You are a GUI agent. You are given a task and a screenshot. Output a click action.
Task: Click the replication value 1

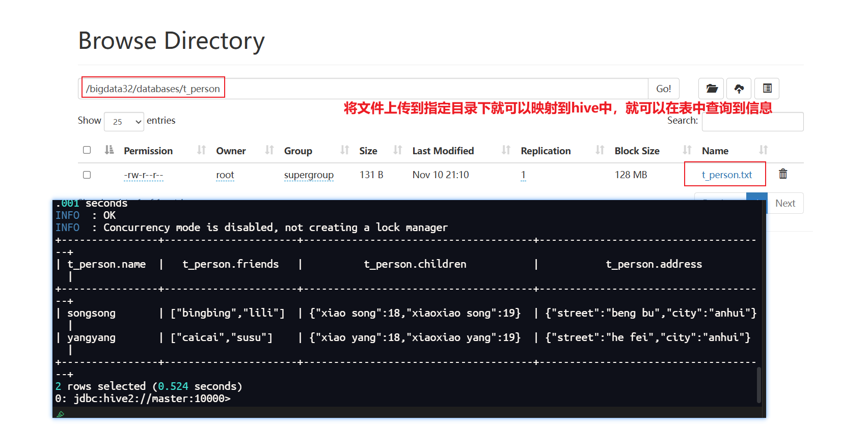click(523, 175)
